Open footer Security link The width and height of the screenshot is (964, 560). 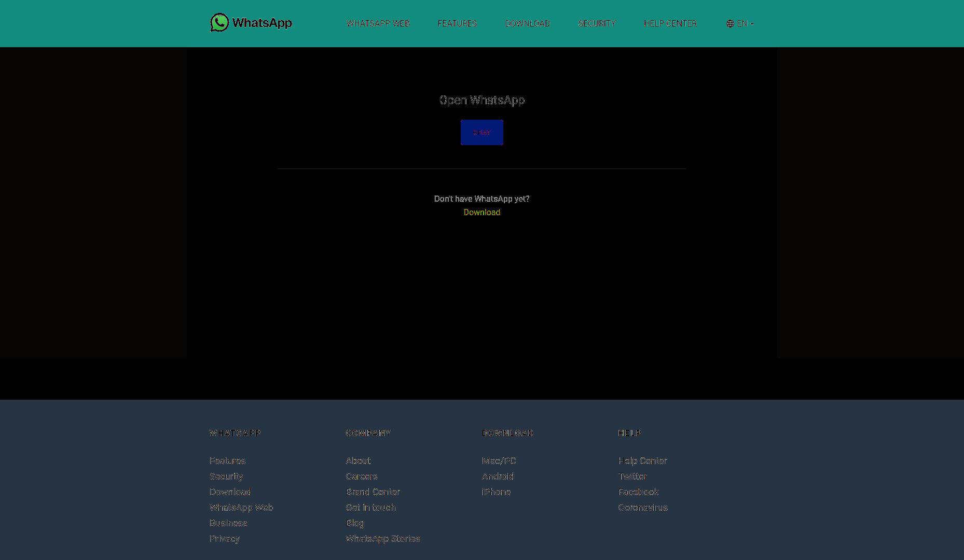tap(226, 476)
